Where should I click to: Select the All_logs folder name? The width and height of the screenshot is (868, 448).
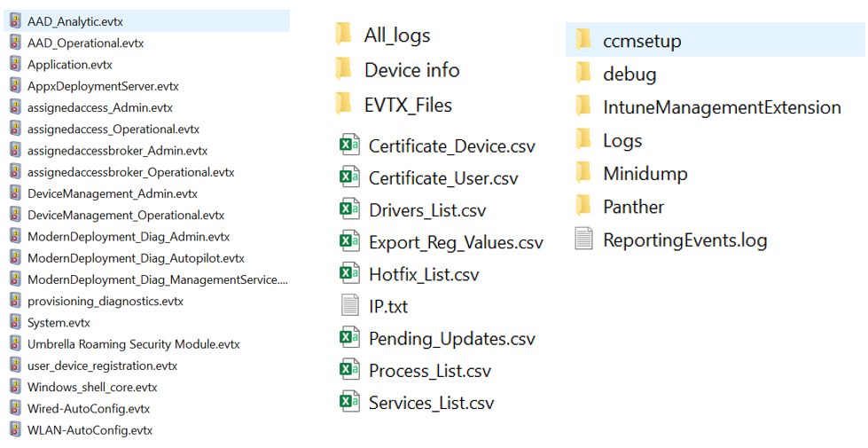pos(397,35)
